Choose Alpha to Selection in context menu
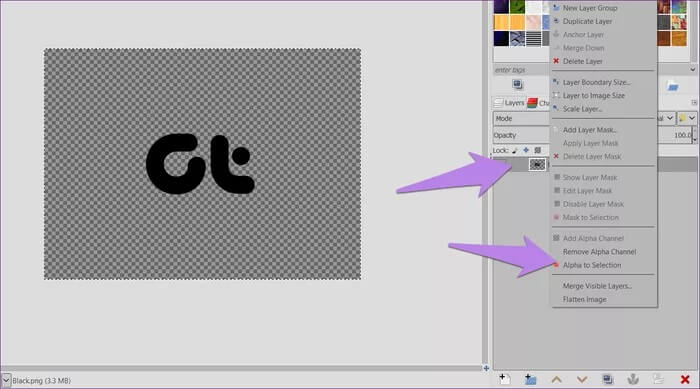The width and height of the screenshot is (700, 389). coord(592,265)
